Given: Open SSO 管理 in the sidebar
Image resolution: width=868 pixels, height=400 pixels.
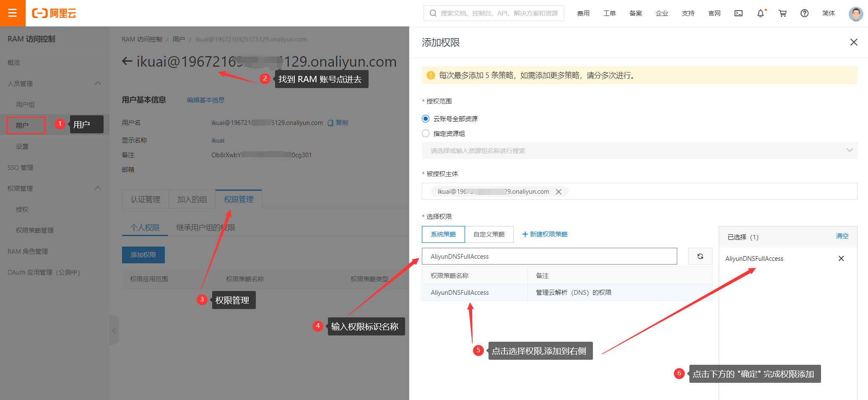Looking at the screenshot, I should [20, 167].
